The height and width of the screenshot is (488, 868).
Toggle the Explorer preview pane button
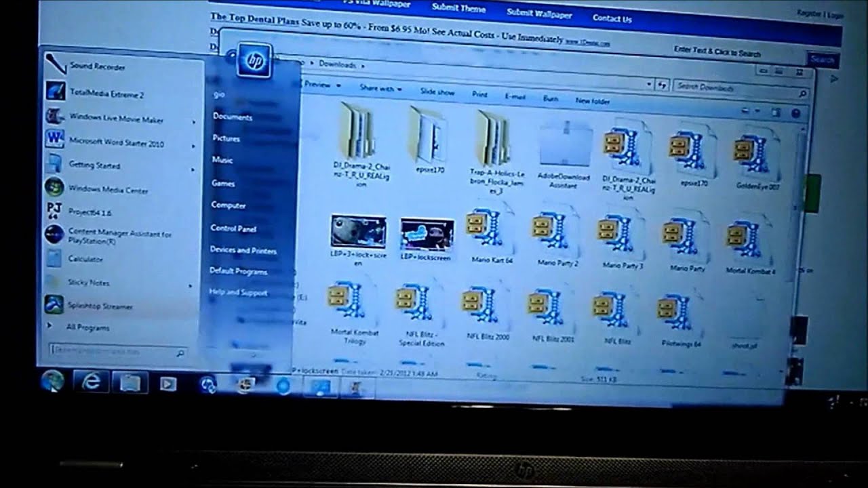point(776,112)
